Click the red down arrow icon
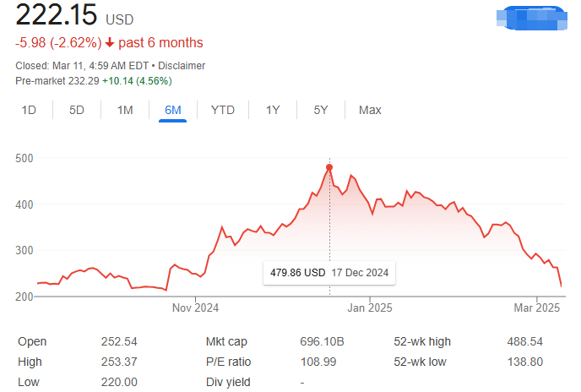Image resolution: width=581 pixels, height=392 pixels. (x=110, y=42)
